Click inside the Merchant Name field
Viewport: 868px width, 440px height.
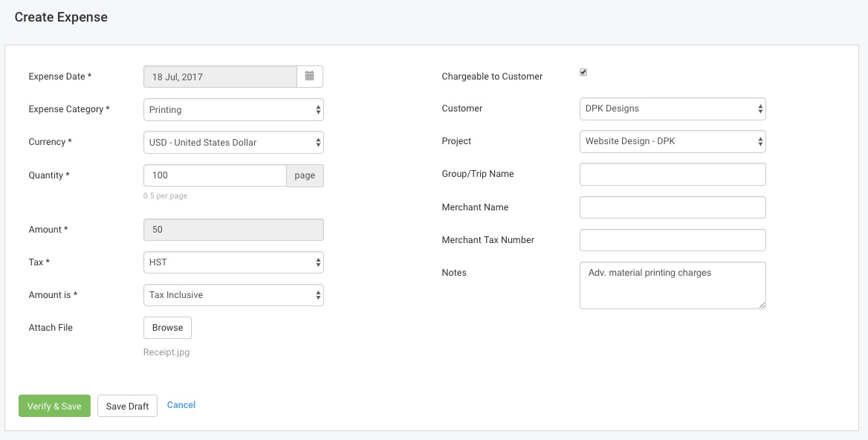pyautogui.click(x=673, y=207)
